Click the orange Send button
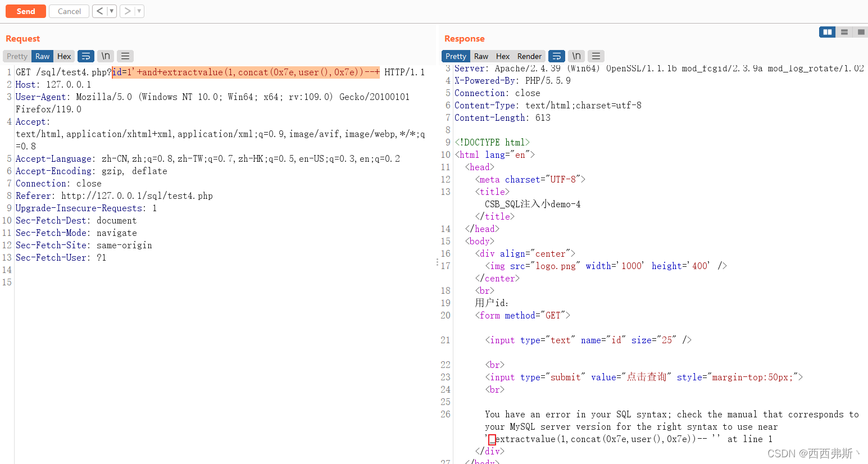868x464 pixels. pyautogui.click(x=26, y=11)
